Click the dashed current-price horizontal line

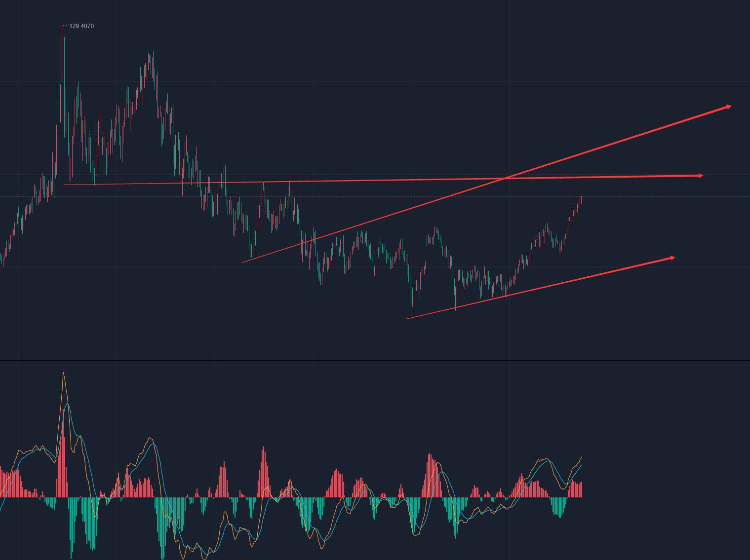375,197
